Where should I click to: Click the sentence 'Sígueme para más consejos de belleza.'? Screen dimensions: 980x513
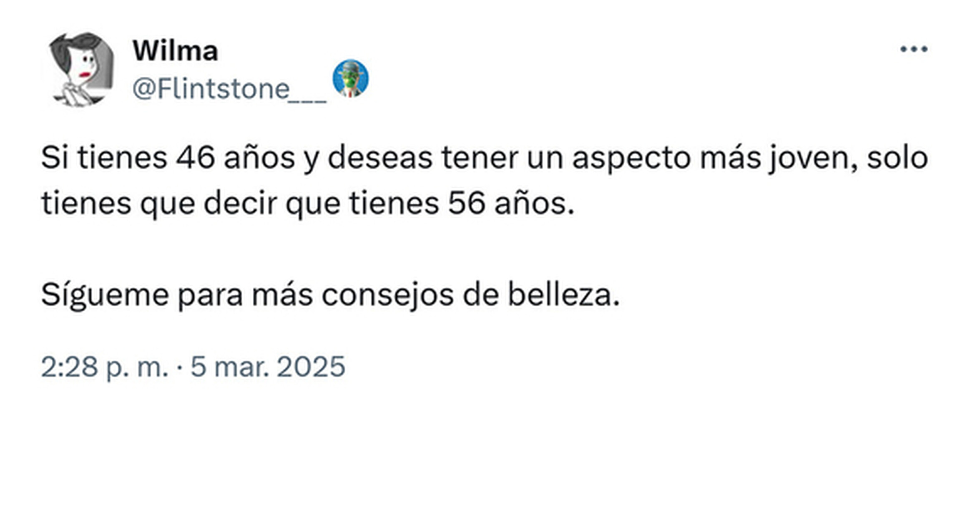click(x=330, y=295)
